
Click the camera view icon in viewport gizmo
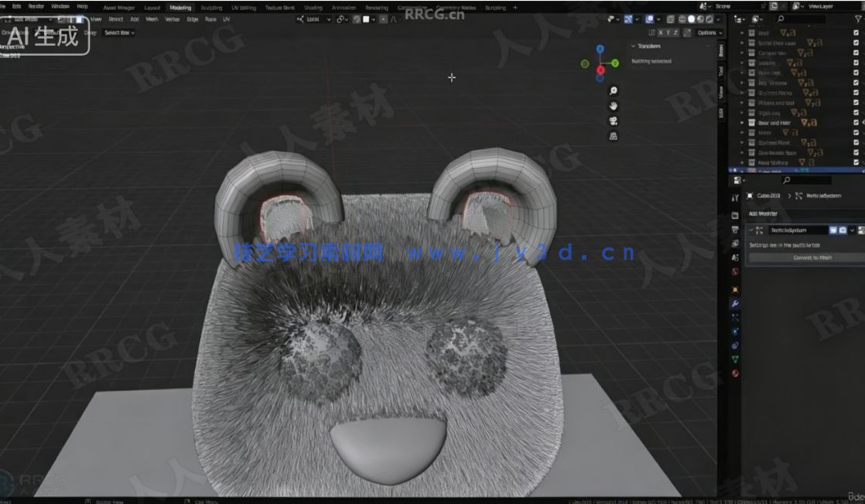[614, 121]
